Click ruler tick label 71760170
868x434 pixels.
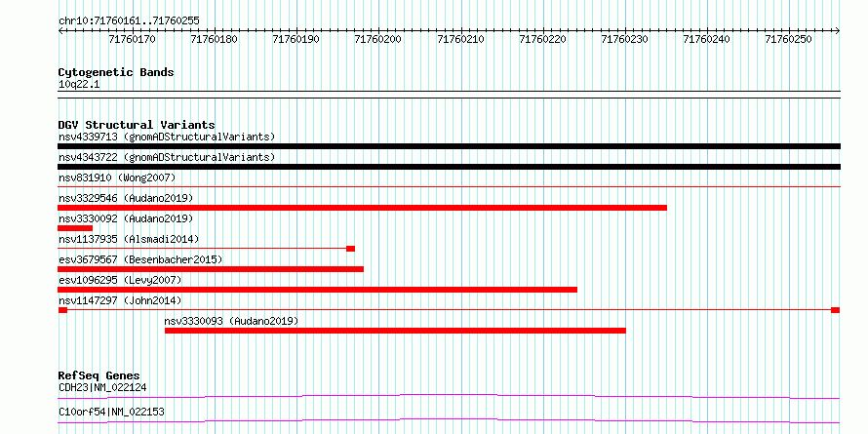[x=133, y=39]
